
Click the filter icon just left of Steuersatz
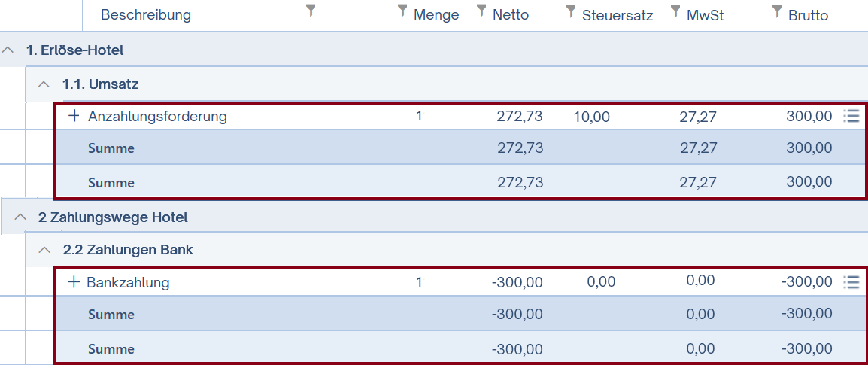click(x=571, y=11)
